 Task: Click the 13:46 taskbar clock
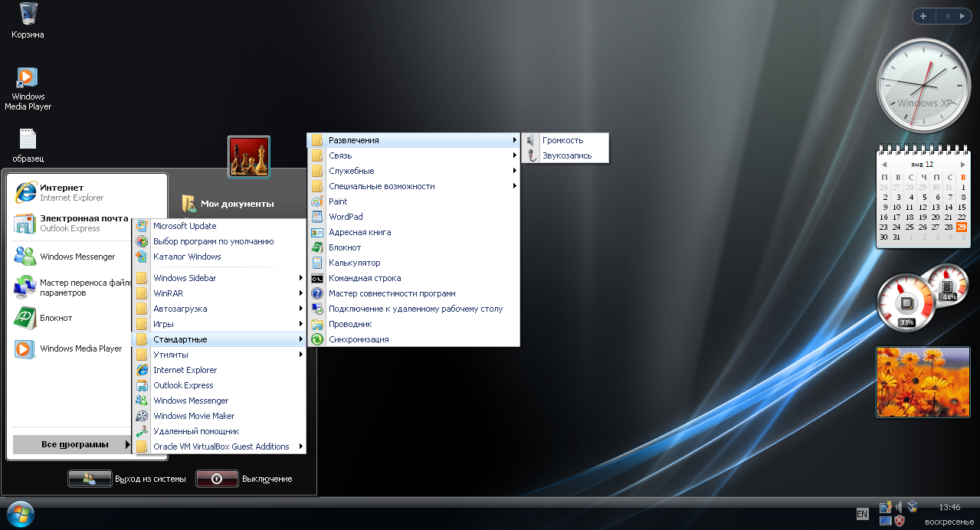tap(949, 507)
